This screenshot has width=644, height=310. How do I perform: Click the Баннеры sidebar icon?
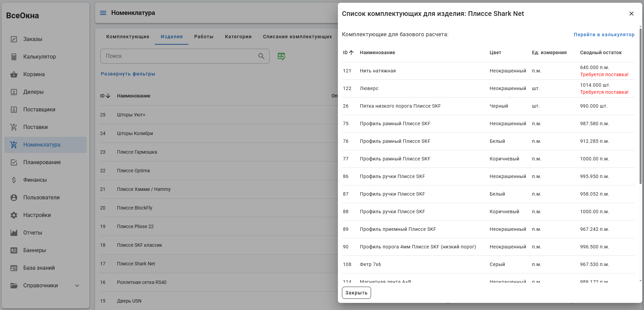click(14, 250)
